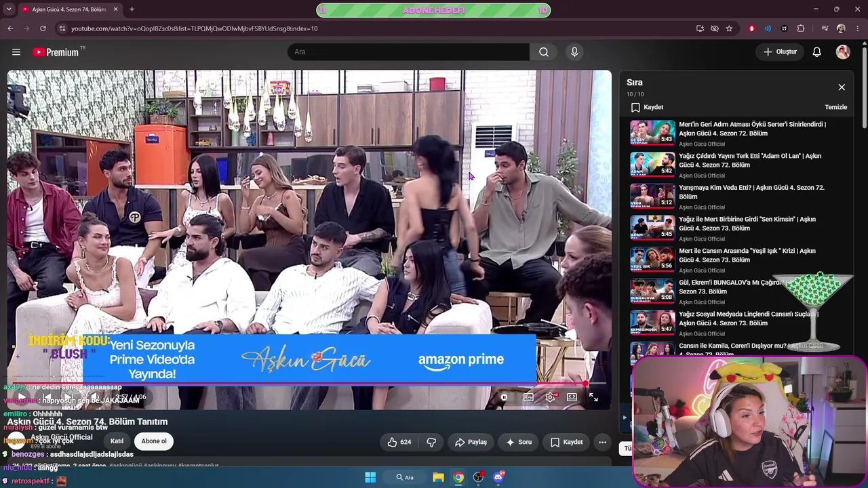Clear the queue with Temizle

pyautogui.click(x=835, y=107)
